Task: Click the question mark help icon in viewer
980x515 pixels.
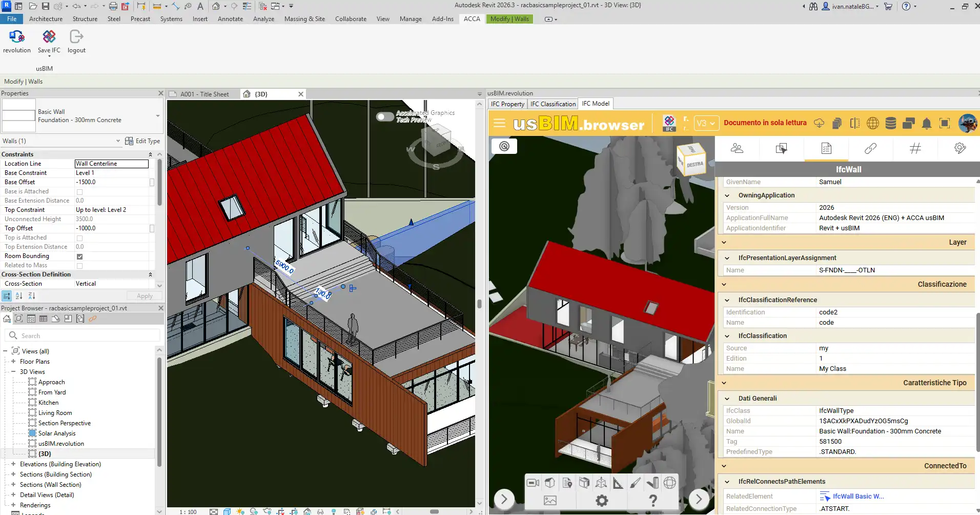Action: 652,500
